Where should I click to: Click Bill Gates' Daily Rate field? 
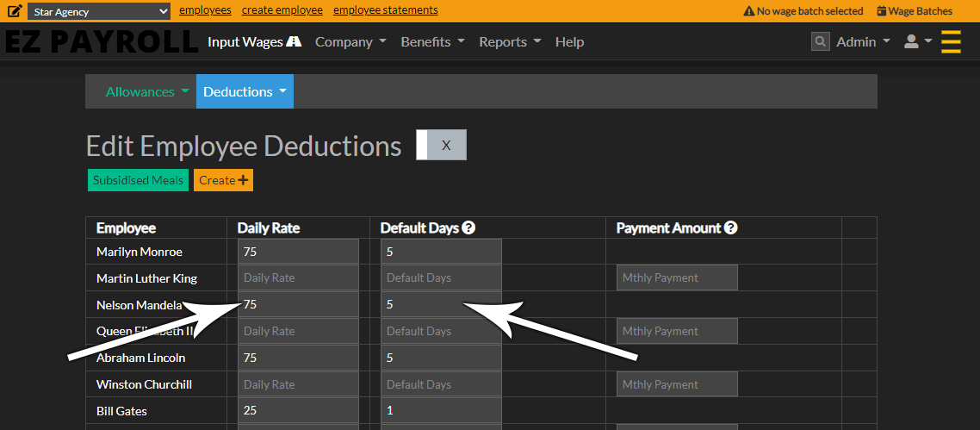[x=298, y=411]
